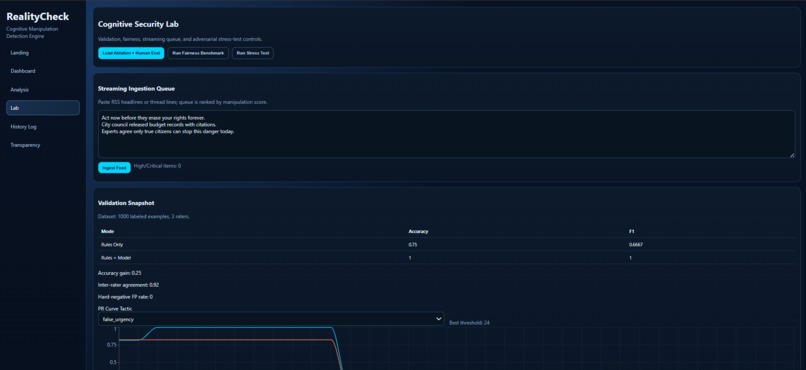The height and width of the screenshot is (370, 806).
Task: Click the PR Curve Tactic label
Action: click(115, 308)
